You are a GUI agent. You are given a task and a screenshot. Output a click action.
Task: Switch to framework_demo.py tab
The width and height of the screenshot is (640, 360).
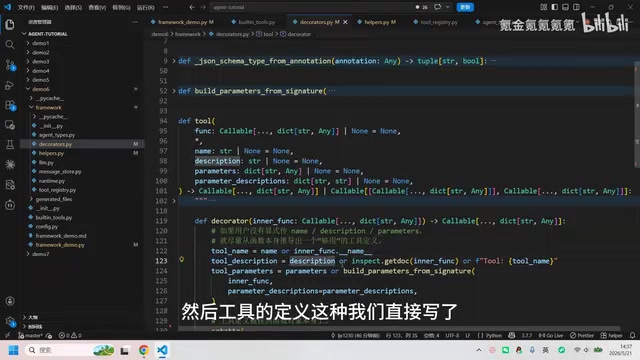182,22
